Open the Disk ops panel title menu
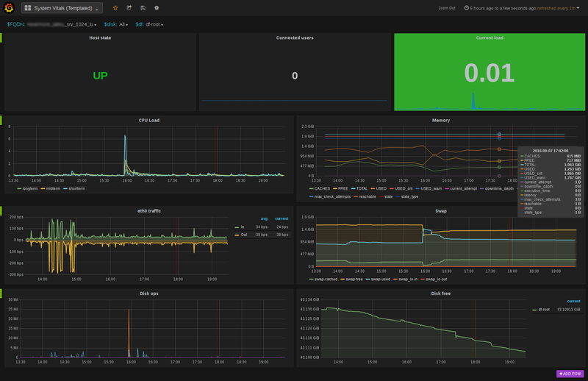 point(149,293)
